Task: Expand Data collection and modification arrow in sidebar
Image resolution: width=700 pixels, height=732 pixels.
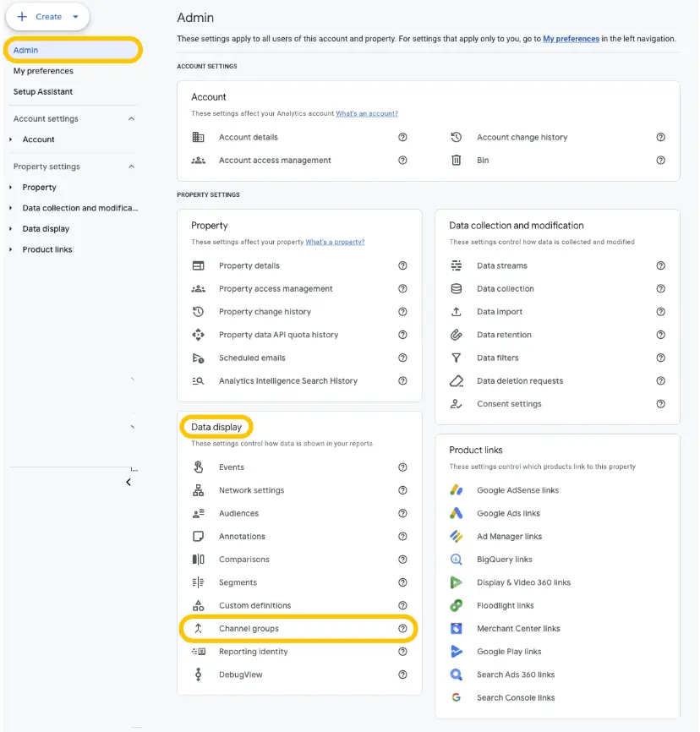Action: pos(11,208)
